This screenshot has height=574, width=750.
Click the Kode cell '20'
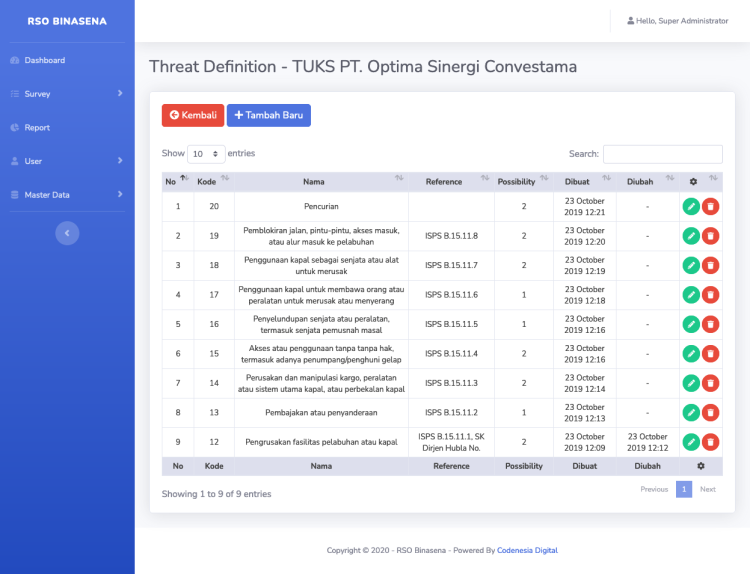coord(214,207)
